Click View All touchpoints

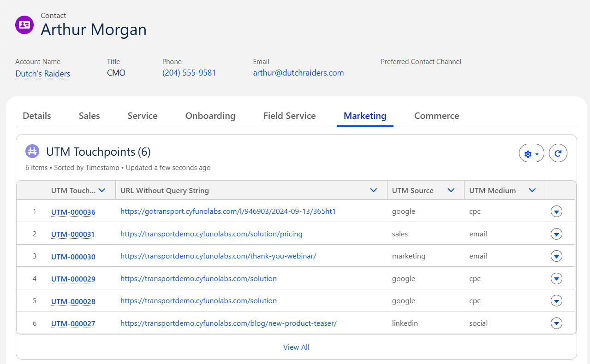[x=296, y=347]
